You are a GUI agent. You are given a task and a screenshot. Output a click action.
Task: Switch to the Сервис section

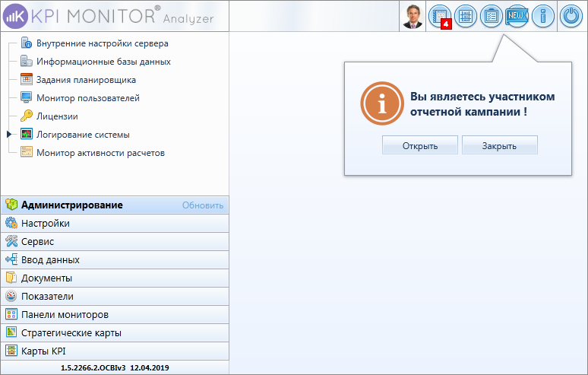pos(115,241)
